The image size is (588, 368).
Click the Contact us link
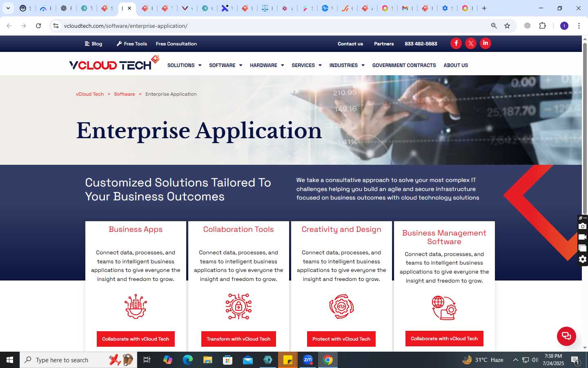350,44
